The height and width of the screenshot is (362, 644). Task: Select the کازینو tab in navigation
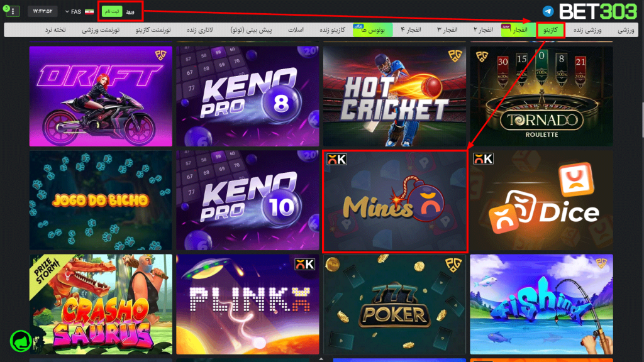[x=551, y=30]
